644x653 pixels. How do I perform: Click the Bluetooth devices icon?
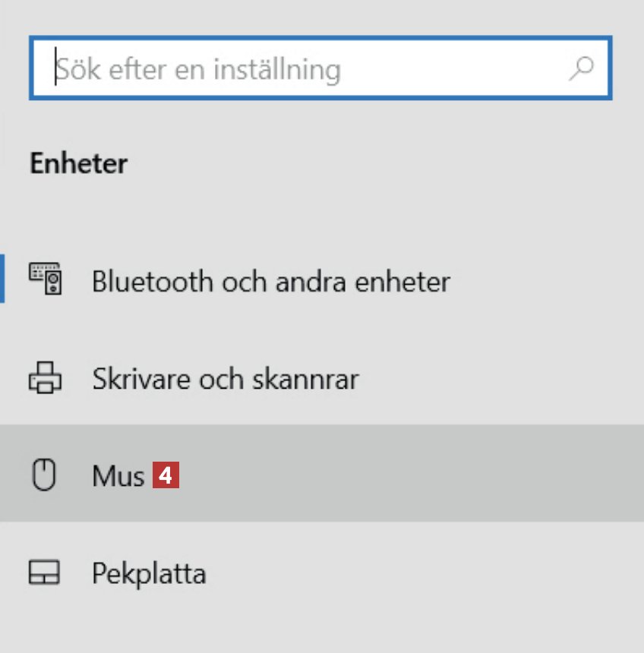pyautogui.click(x=46, y=279)
